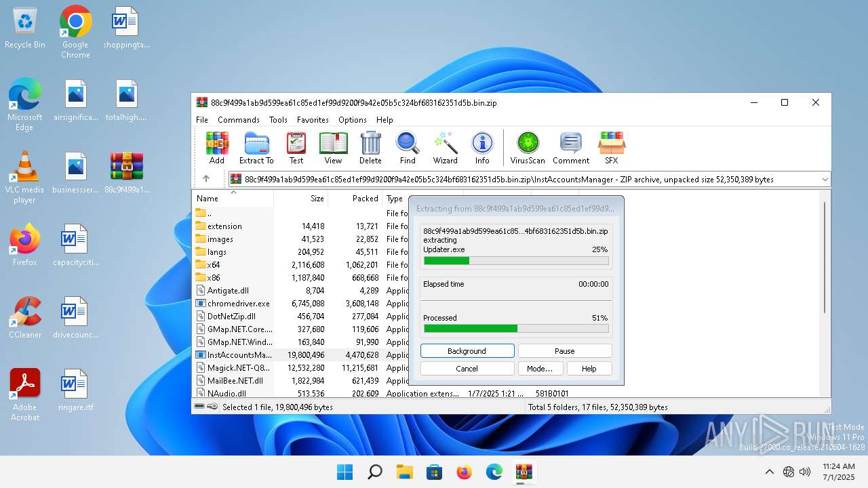Go up one folder level arrow
868x488 pixels.
[206, 179]
